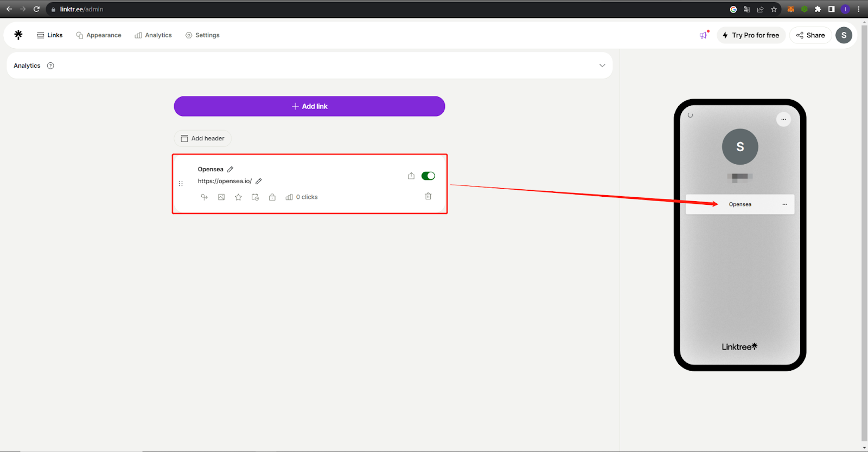Reload the page with refresh icon
868x452 pixels.
(x=36, y=9)
